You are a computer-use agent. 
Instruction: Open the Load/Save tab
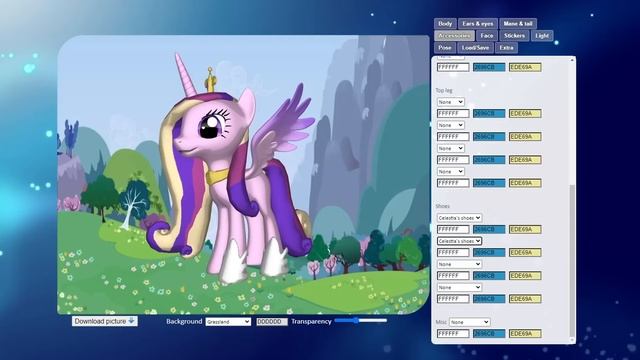475,47
